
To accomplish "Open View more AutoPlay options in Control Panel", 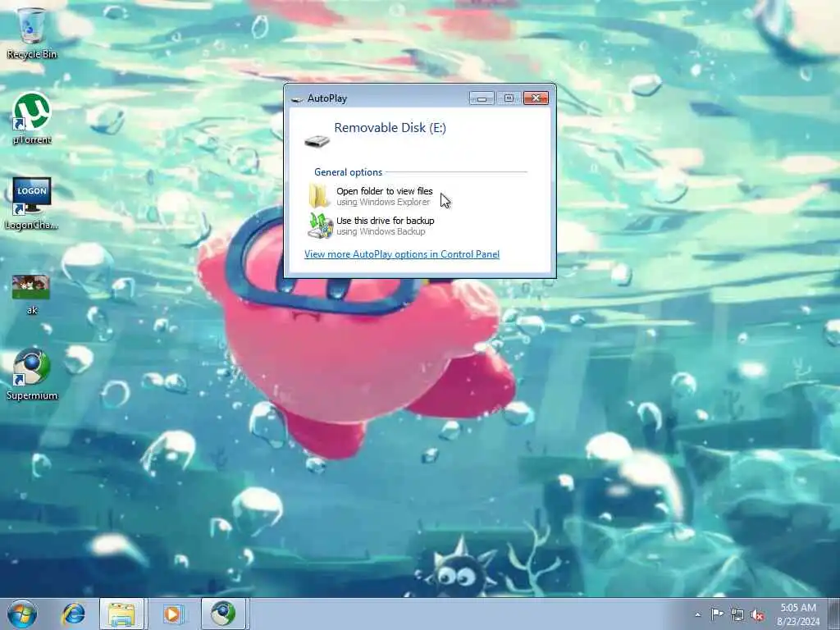I will 402,254.
